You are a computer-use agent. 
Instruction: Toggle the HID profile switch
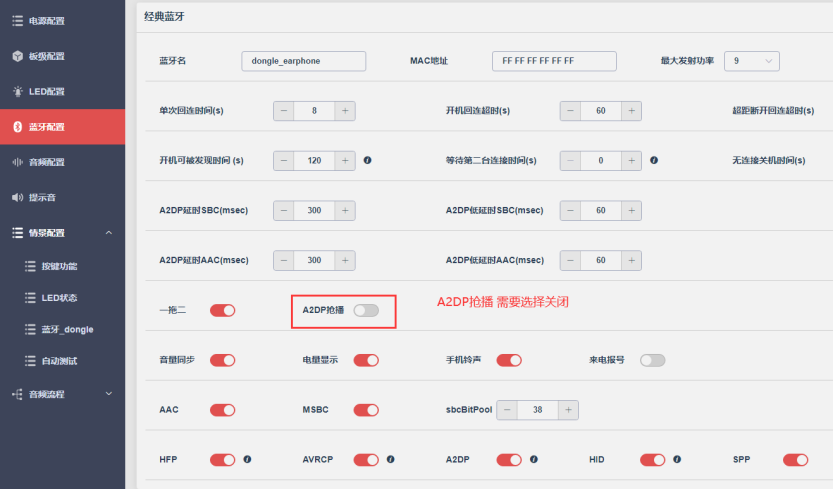pos(652,460)
